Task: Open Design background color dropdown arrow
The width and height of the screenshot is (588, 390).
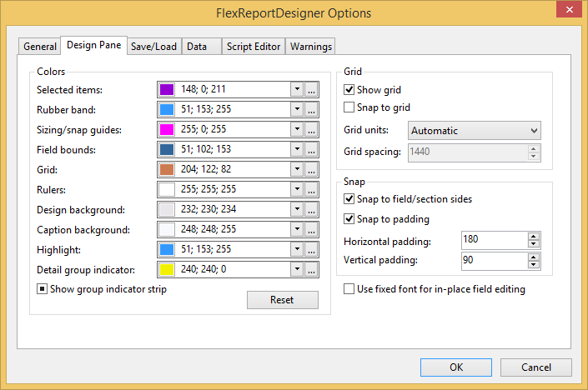Action: coord(296,210)
